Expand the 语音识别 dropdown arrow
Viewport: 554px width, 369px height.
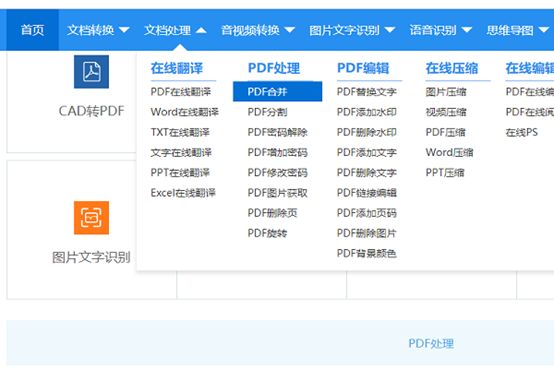[x=467, y=30]
